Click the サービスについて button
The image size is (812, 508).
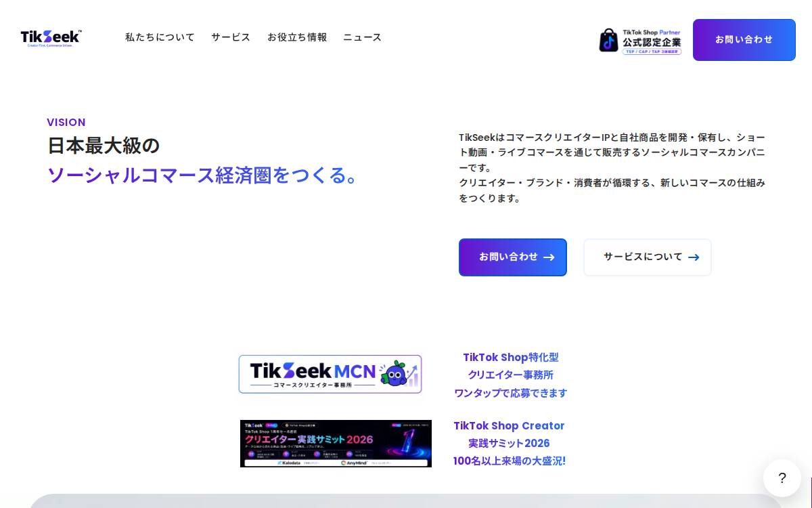tap(648, 257)
